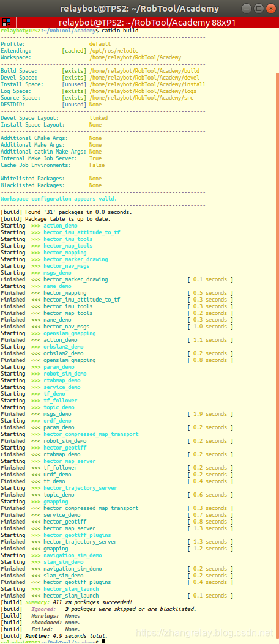Click the 'Starting >>> hector_geotiff_plugins' line
This screenshot has height=644, width=279.
(x=56, y=535)
